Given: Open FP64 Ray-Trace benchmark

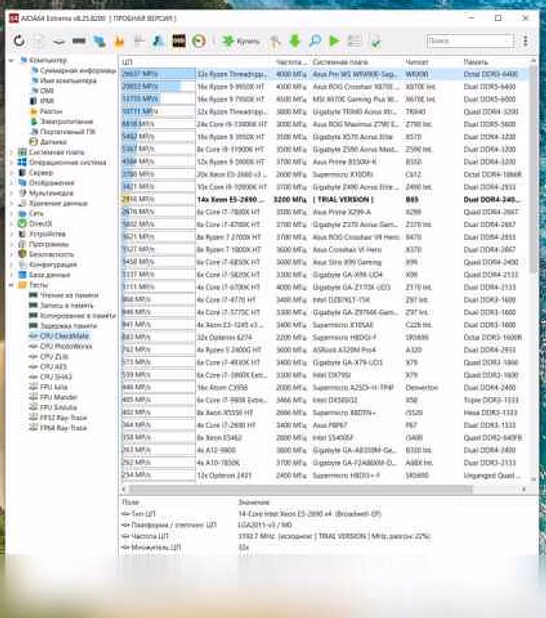Looking at the screenshot, I should pyautogui.click(x=63, y=428).
